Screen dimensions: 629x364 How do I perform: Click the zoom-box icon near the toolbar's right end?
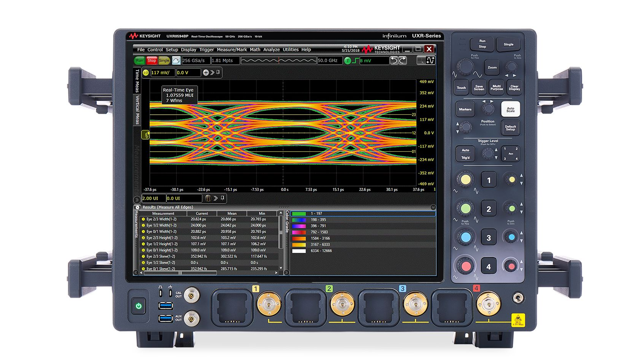coord(421,61)
